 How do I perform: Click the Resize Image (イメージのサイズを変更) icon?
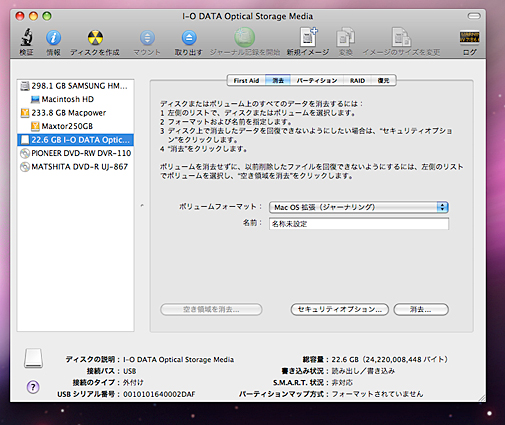click(401, 37)
